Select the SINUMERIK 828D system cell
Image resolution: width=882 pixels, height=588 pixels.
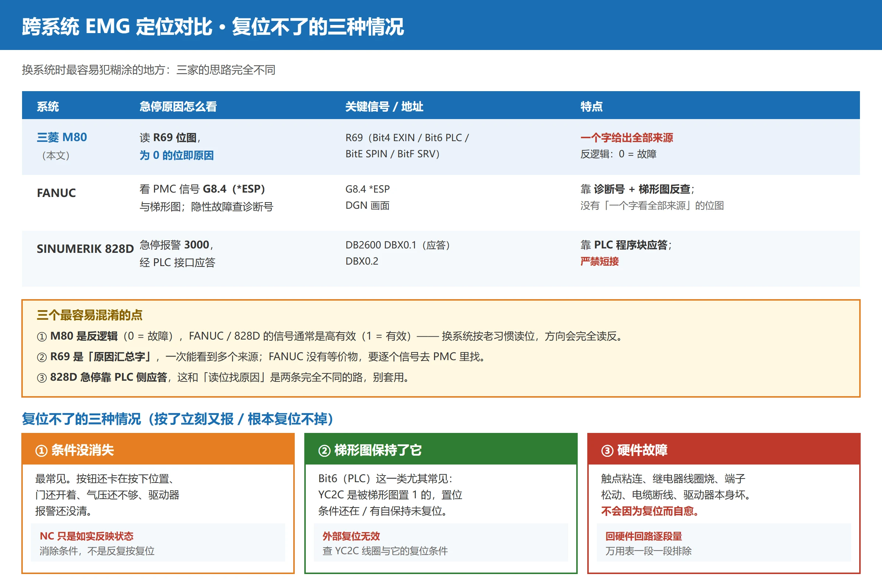tap(85, 249)
